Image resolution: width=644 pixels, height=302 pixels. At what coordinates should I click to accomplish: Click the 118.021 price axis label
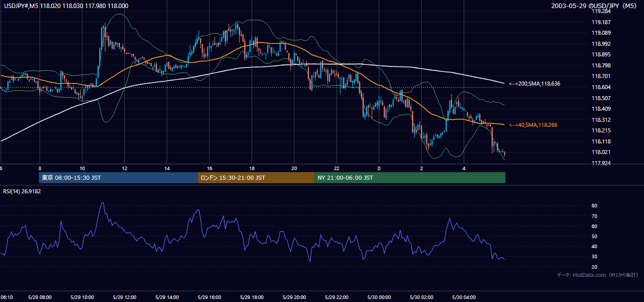(601, 153)
